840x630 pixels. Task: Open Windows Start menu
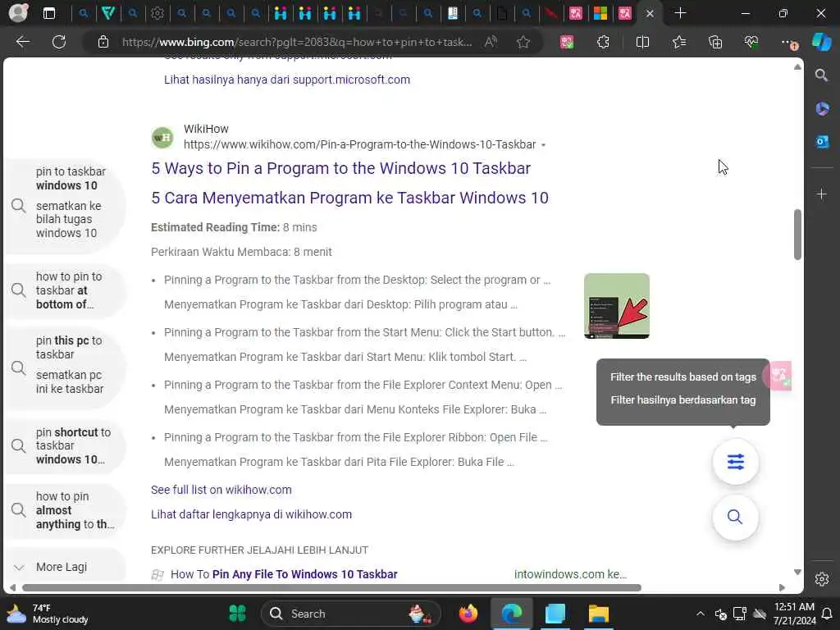coord(237,614)
